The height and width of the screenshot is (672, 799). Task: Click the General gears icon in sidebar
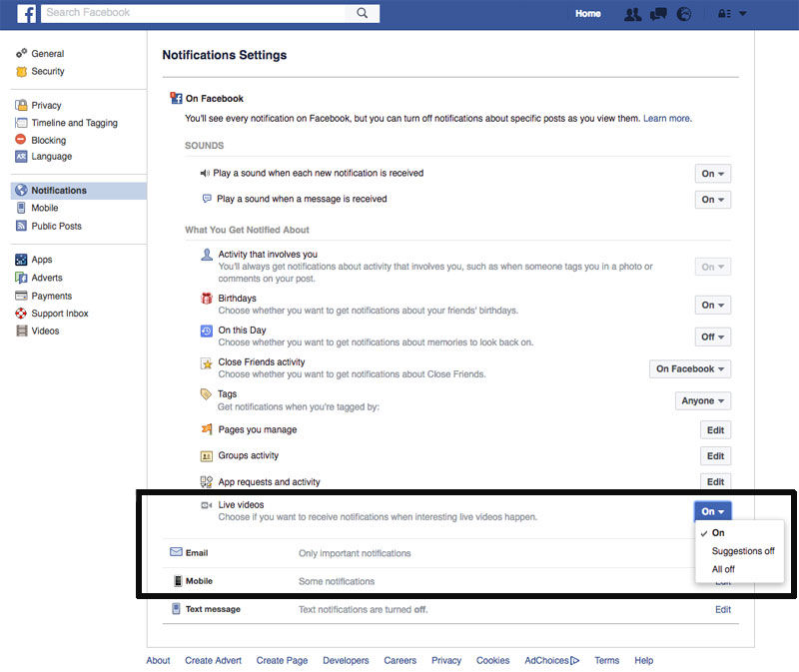click(21, 54)
